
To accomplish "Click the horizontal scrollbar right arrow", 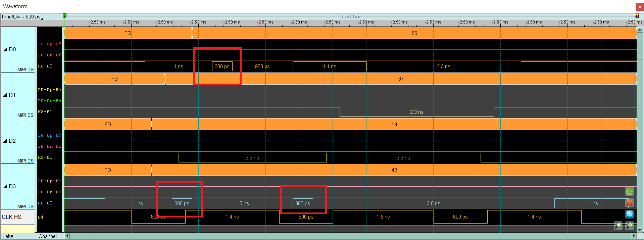I will point(634,236).
